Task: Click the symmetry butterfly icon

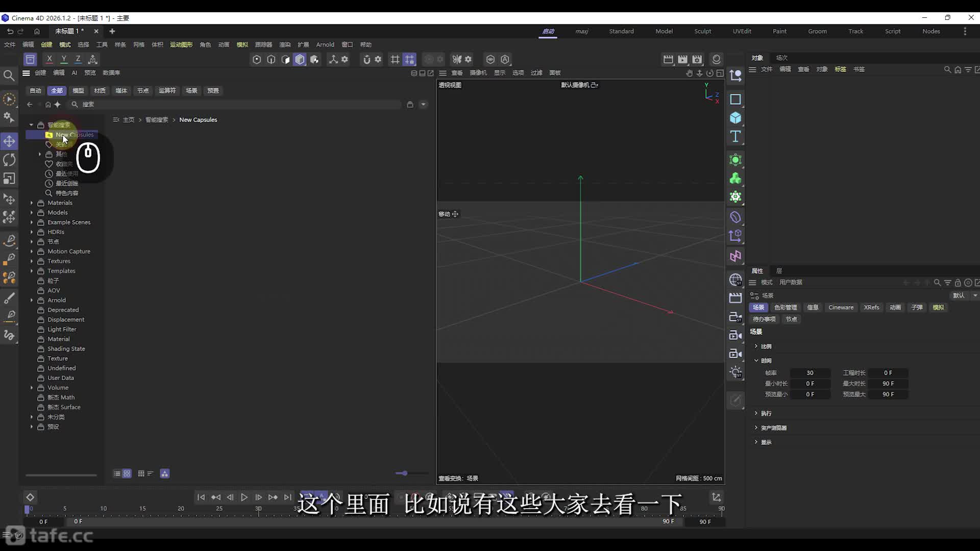Action: (457, 59)
